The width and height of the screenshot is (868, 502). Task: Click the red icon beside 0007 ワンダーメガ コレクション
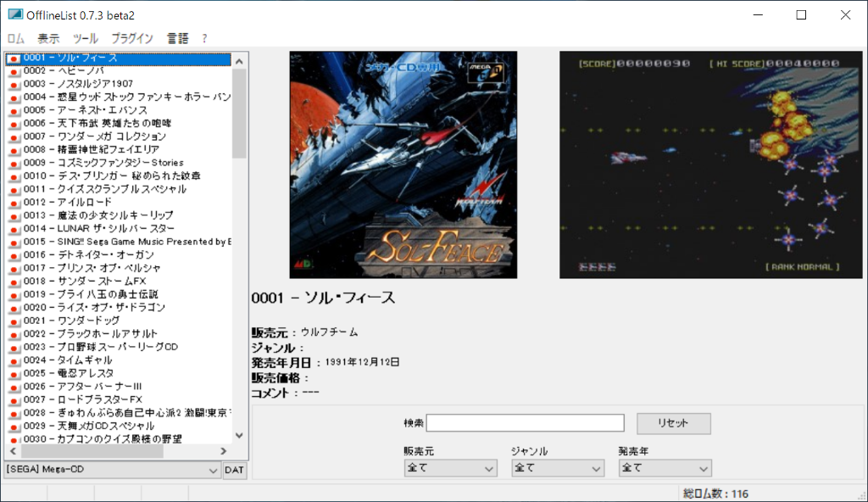tap(14, 137)
